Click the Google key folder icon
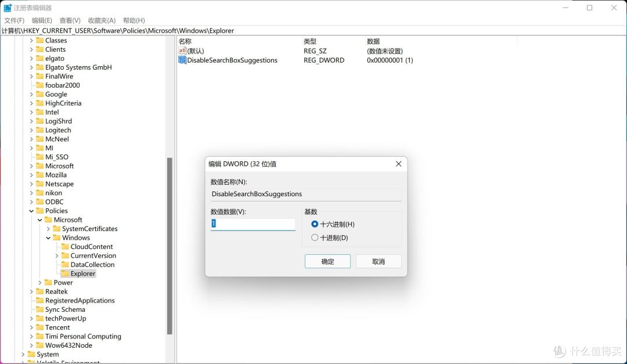Screen dimensions: 627x364 (x=39, y=94)
